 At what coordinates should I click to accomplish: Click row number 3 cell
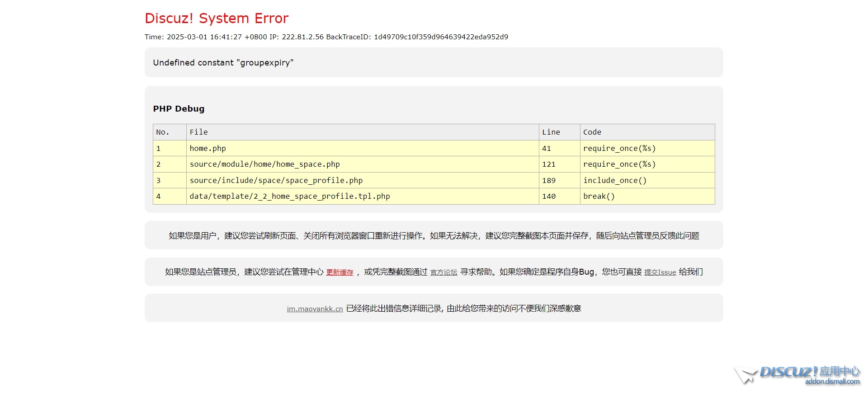click(170, 180)
